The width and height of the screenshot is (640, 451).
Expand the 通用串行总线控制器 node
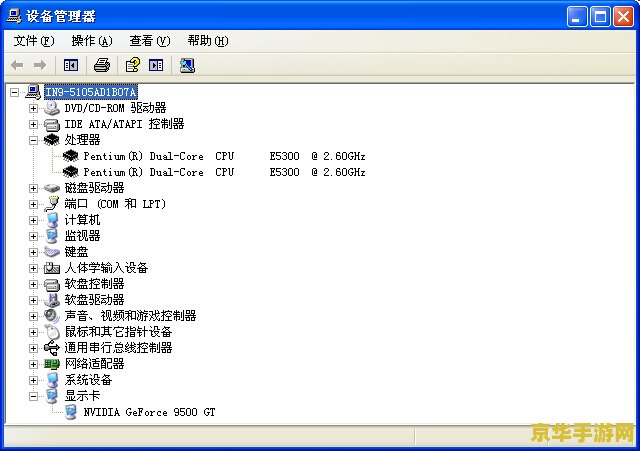(33, 348)
